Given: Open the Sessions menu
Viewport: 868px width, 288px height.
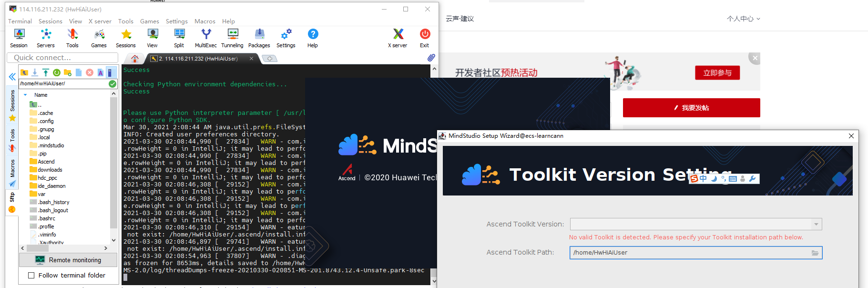Looking at the screenshot, I should pos(51,21).
